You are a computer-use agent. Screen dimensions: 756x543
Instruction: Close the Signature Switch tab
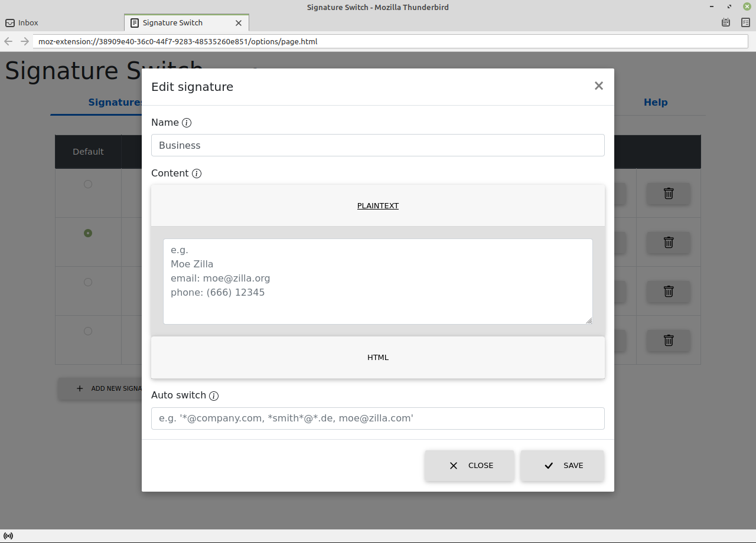click(239, 23)
